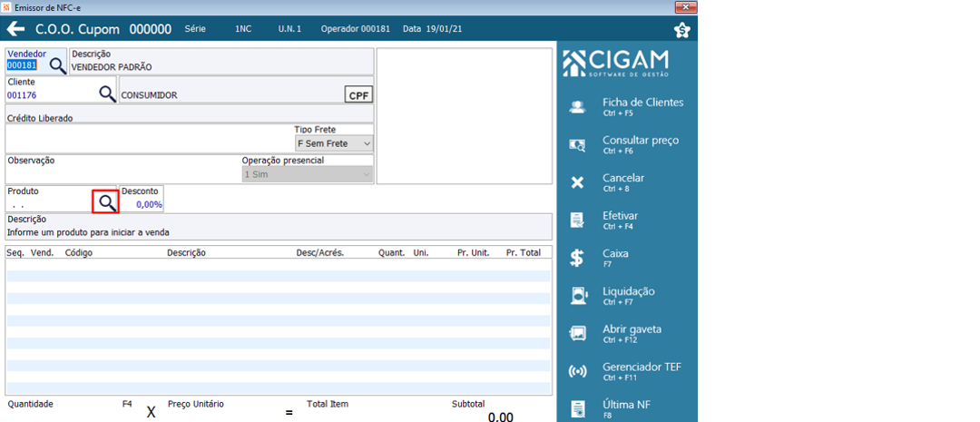Click the Efetivar document icon
The image size is (980, 422).
(577, 220)
